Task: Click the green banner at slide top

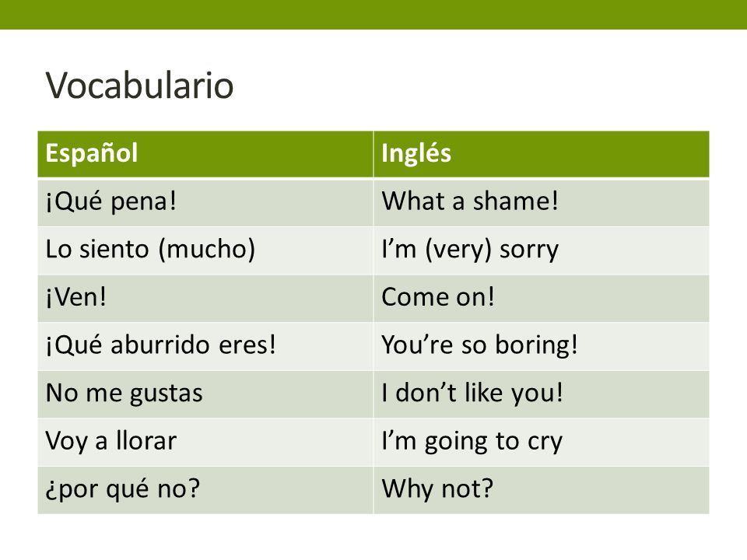Action: pyautogui.click(x=373, y=14)
